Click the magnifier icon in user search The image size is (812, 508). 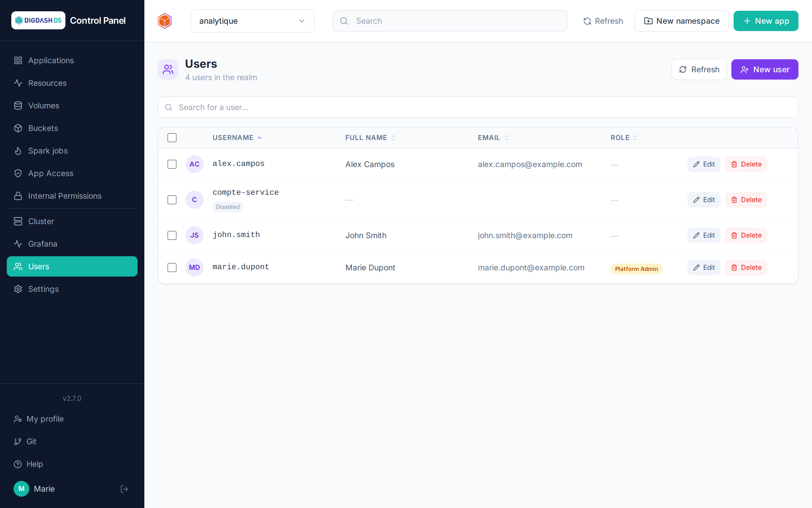coord(169,107)
